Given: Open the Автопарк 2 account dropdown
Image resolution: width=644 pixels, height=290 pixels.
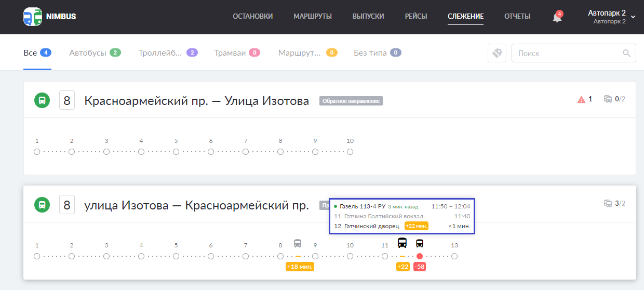Looking at the screenshot, I should [611, 17].
